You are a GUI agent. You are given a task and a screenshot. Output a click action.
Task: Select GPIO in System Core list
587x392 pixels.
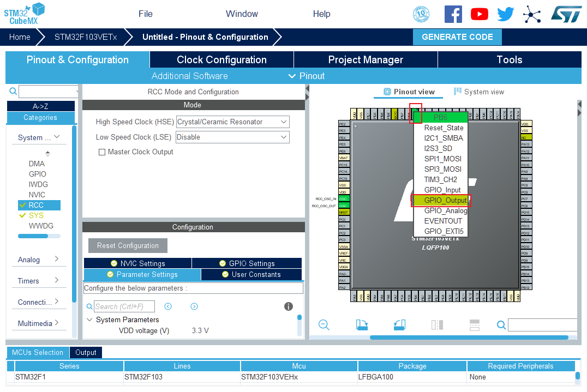[x=38, y=174]
